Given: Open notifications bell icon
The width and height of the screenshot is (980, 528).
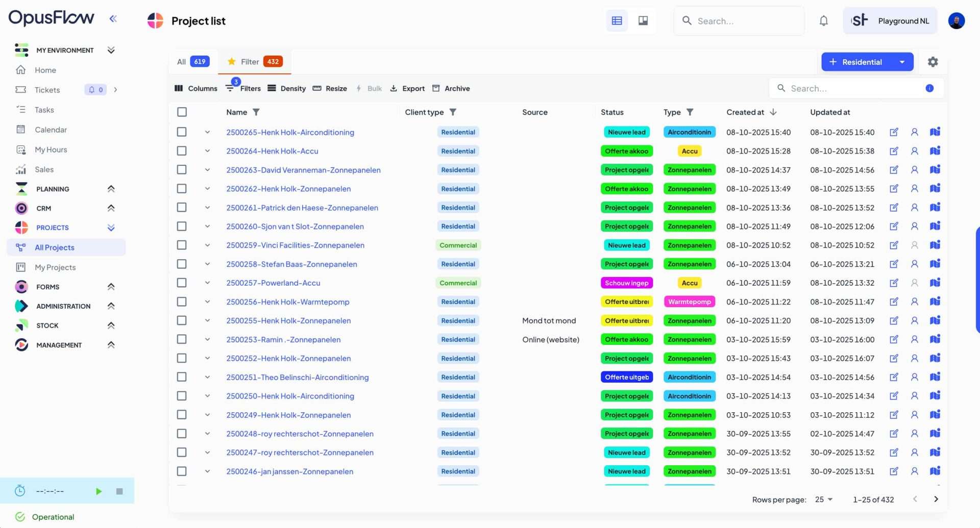Looking at the screenshot, I should tap(823, 20).
